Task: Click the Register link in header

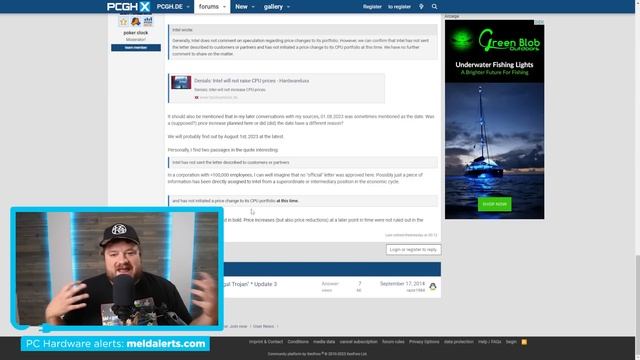Action: (372, 7)
